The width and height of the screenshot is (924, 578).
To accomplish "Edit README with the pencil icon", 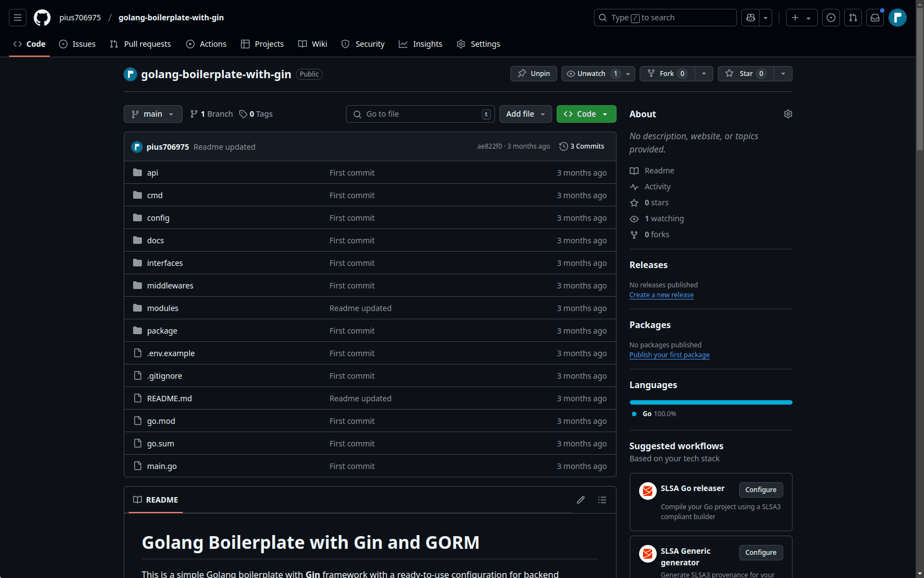I will tap(581, 500).
